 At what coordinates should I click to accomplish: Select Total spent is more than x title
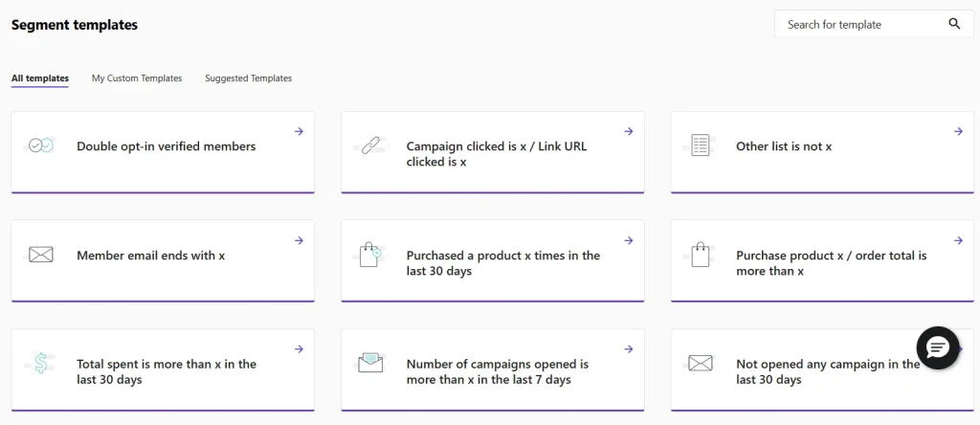167,371
